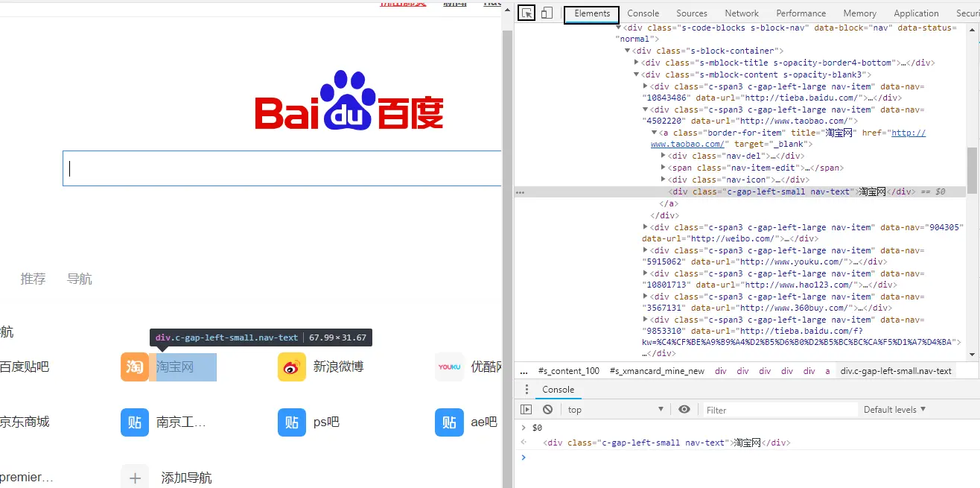Open the ae吧 link
The width and height of the screenshot is (980, 488).
[484, 422]
